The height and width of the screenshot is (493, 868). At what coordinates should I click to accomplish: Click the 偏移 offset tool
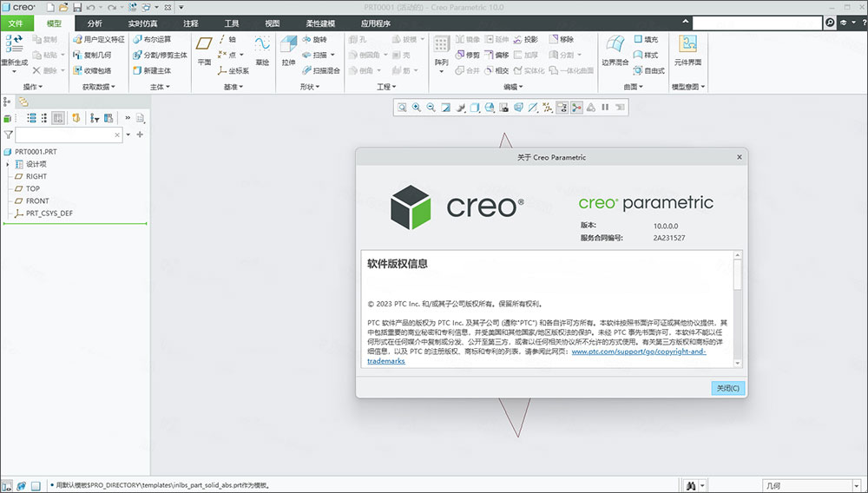point(496,55)
